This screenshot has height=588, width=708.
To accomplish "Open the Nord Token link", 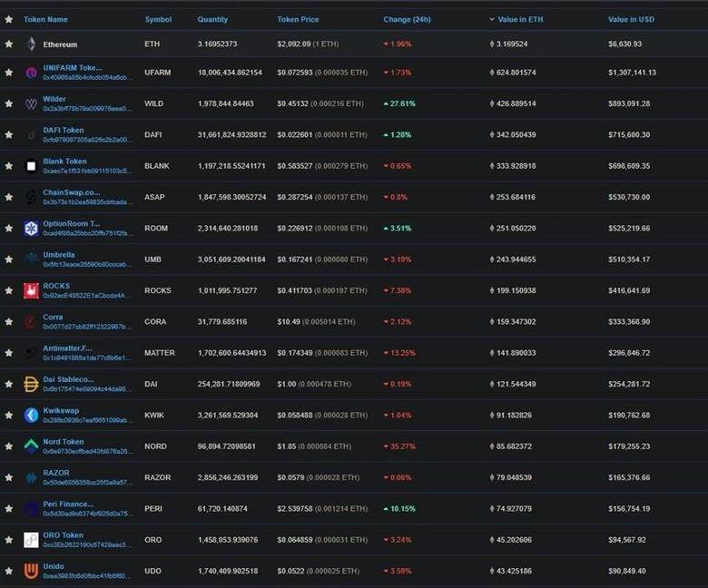I will tap(64, 441).
